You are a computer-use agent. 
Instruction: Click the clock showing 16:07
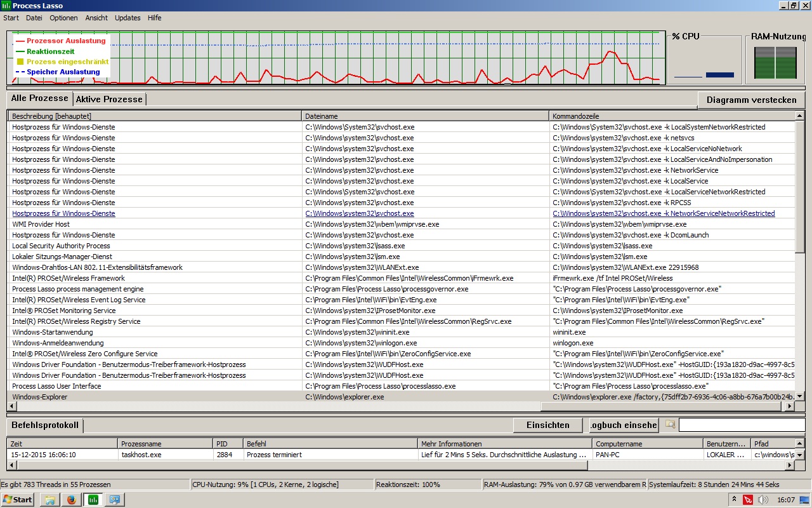(x=786, y=500)
